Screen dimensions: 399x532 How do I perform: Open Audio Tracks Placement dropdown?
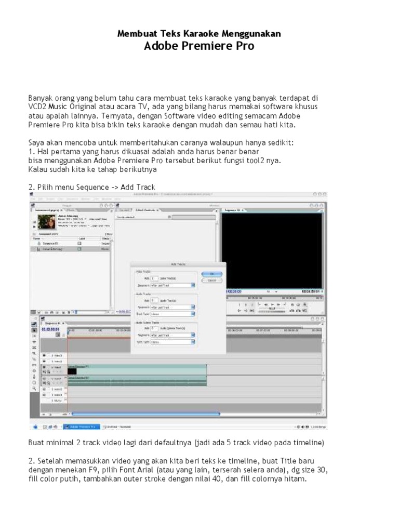(173, 307)
